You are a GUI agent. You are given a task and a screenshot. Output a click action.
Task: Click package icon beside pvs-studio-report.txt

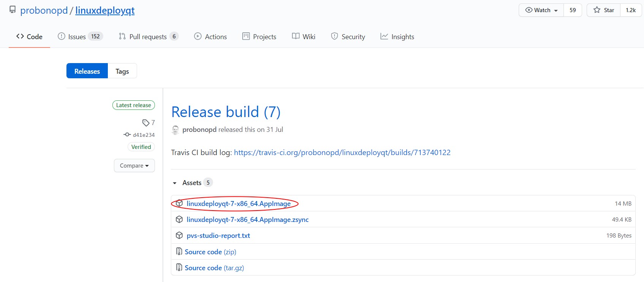tap(179, 235)
